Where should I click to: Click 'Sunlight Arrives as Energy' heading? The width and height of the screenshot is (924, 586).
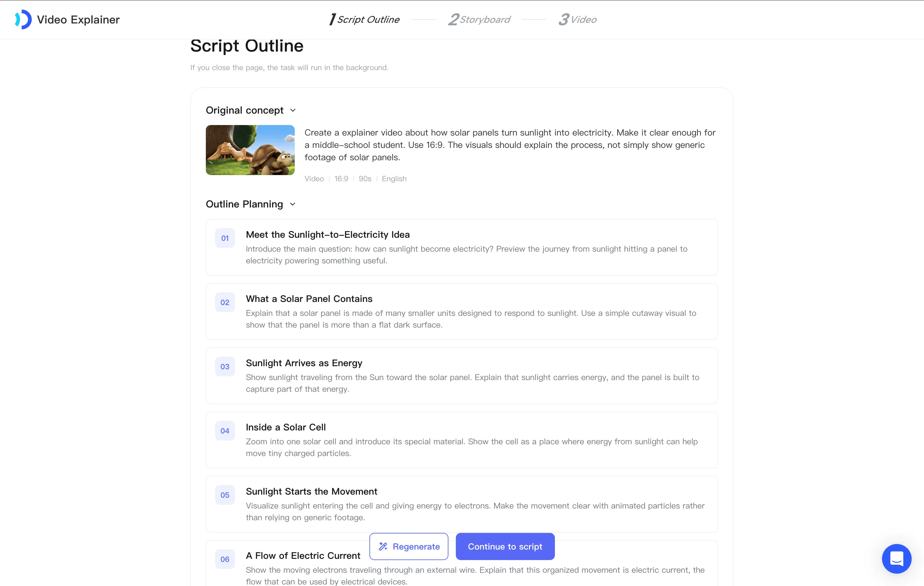click(304, 363)
